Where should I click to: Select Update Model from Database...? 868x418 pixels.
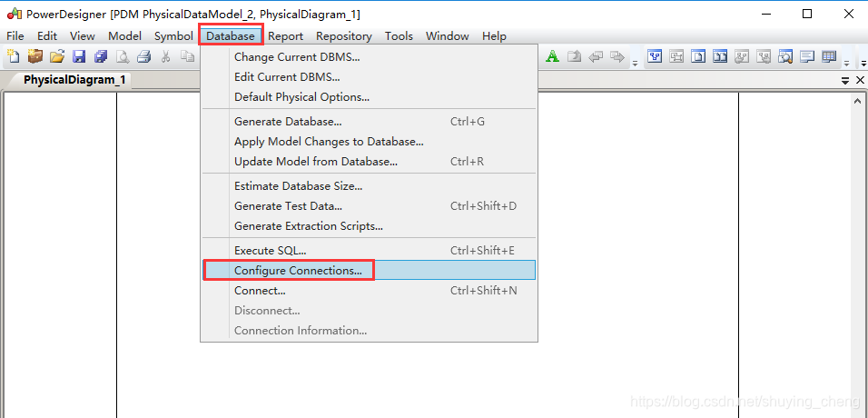point(369,162)
